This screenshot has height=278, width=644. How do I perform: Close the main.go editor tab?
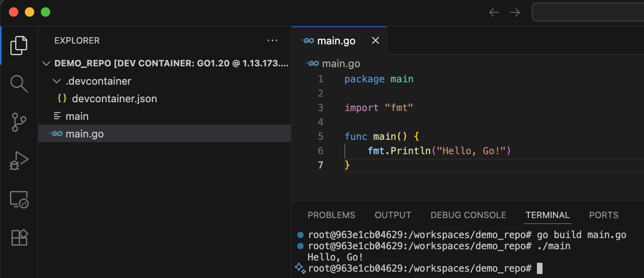point(376,40)
